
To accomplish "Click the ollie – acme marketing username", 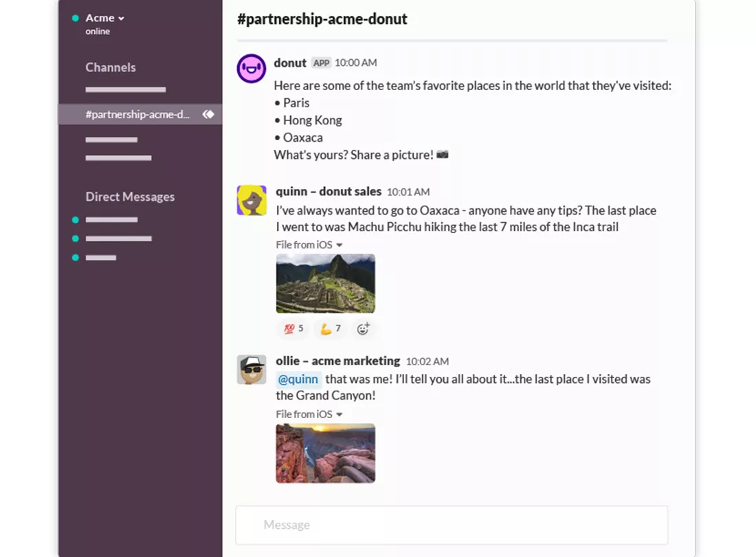I will 337,361.
